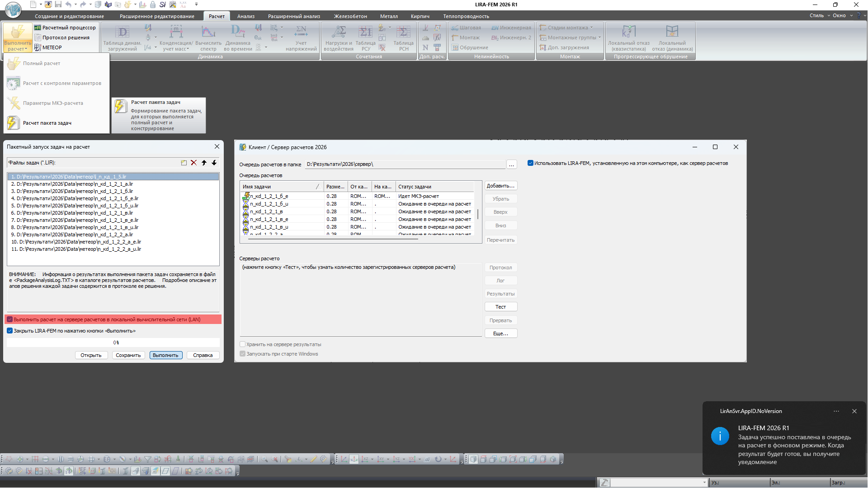
Task: Uncheck Закрыть LIRA-FEM по нажатию checkbox
Action: [x=9, y=331]
